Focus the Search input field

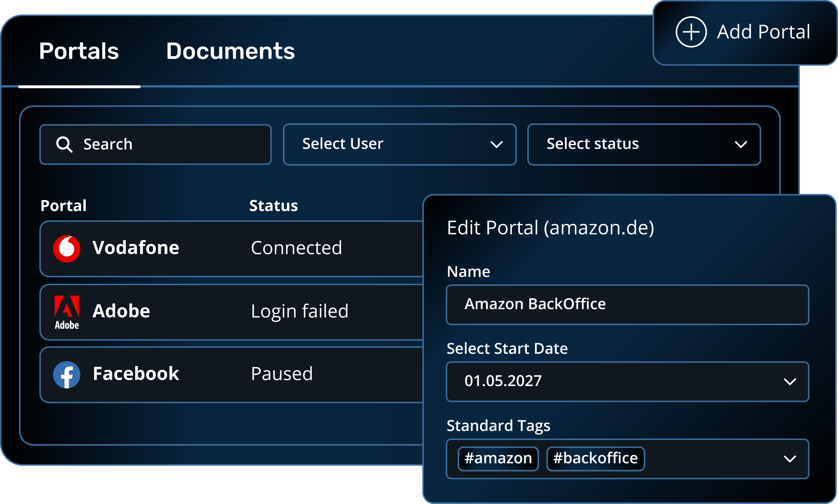[156, 145]
